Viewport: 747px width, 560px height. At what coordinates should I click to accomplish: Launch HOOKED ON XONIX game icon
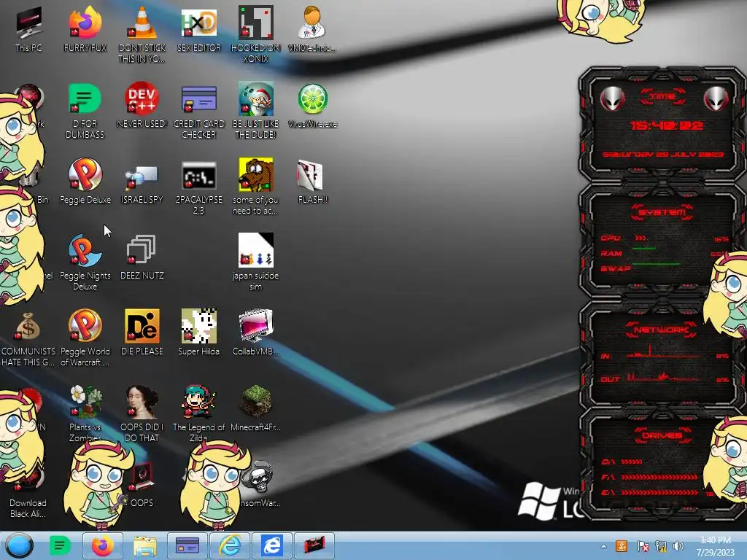tap(255, 34)
